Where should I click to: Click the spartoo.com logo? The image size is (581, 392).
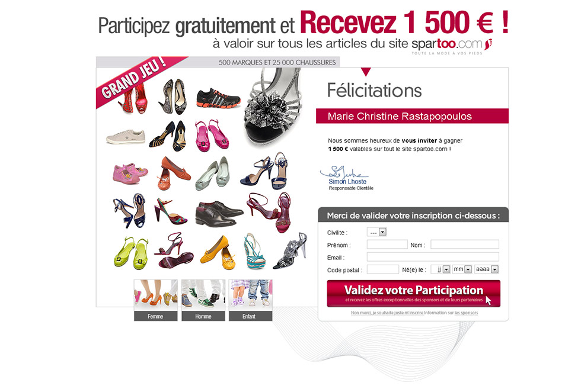[452, 46]
